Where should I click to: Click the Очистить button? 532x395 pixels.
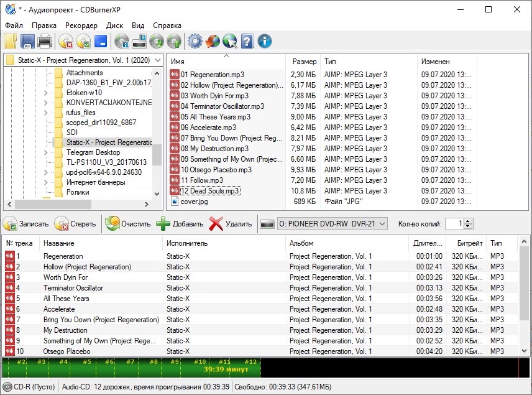pos(127,224)
